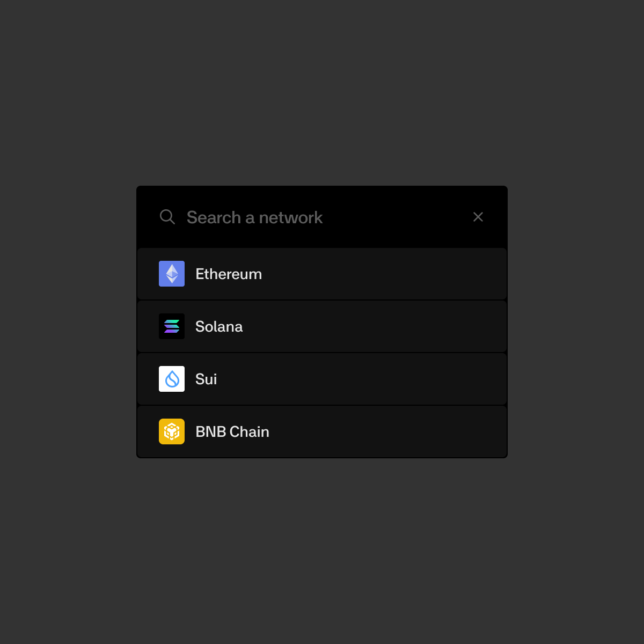Dismiss the network picker with the X
This screenshot has width=644, height=644.
[478, 217]
